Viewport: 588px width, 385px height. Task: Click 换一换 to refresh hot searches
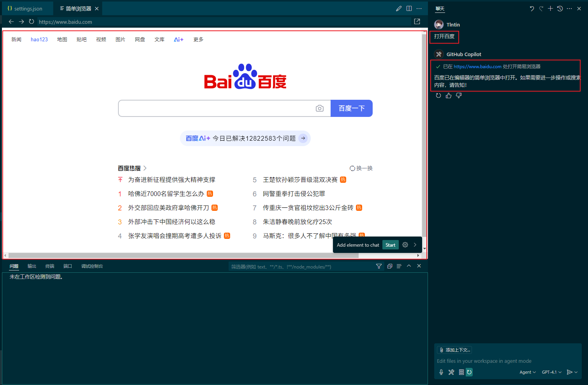point(361,168)
